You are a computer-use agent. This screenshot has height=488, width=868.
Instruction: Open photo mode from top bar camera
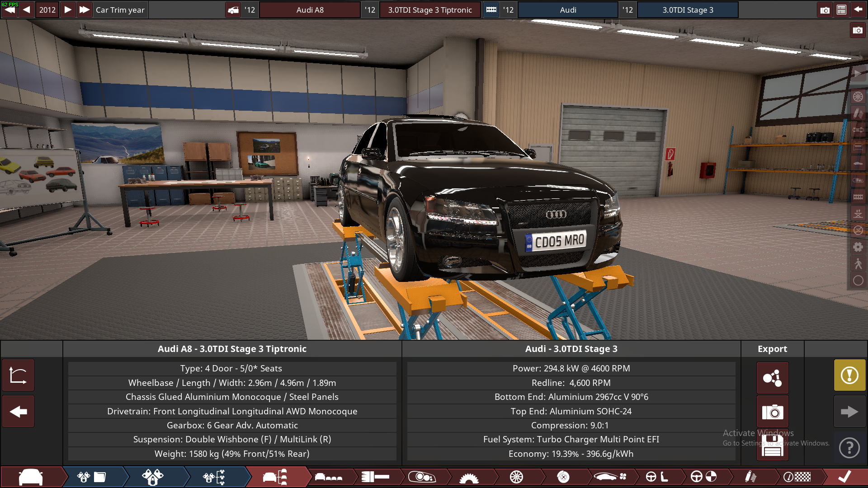point(825,10)
